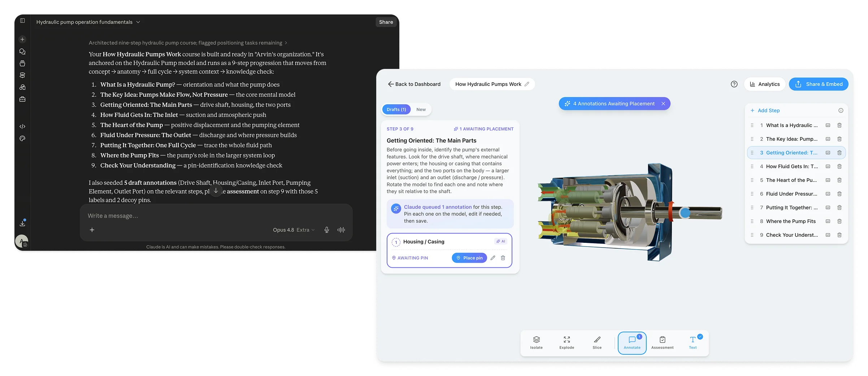Click Add Step

765,110
